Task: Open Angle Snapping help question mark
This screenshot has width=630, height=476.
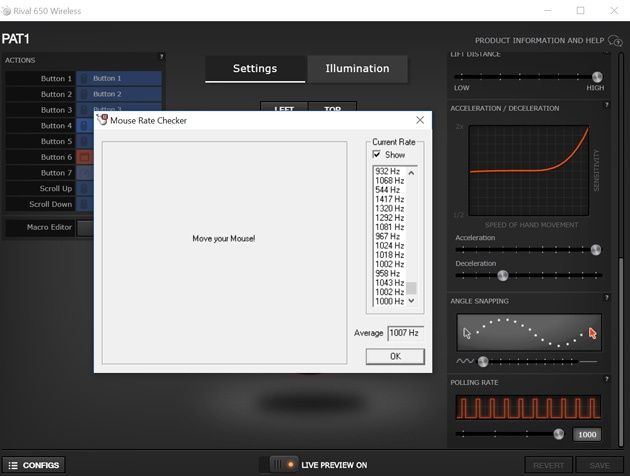Action: coord(607,298)
